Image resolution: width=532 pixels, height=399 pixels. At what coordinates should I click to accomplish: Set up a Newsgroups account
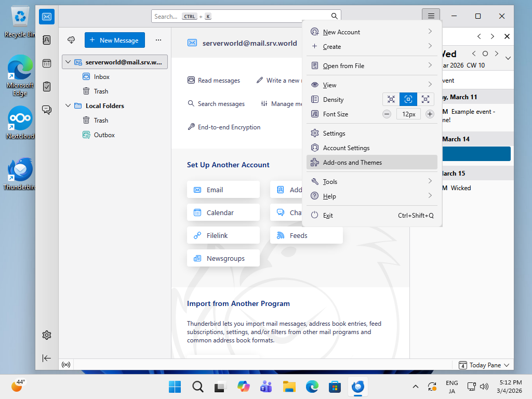click(223, 259)
